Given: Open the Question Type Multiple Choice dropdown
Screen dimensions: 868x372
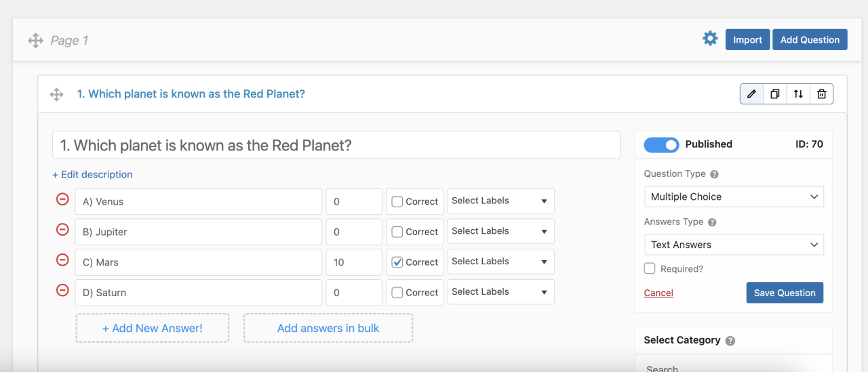Looking at the screenshot, I should pos(734,197).
